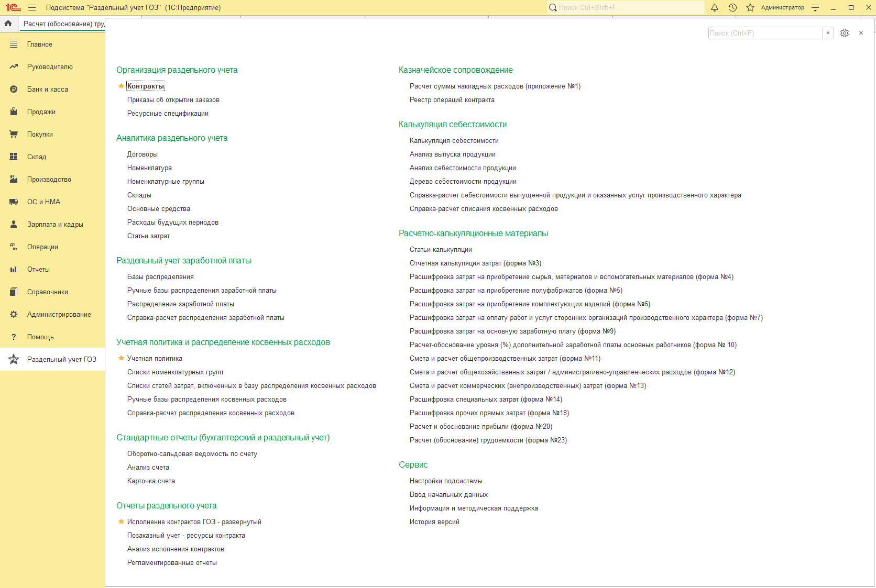The height and width of the screenshot is (588, 876).
Task: Clear the panel search field with X
Action: tap(828, 33)
